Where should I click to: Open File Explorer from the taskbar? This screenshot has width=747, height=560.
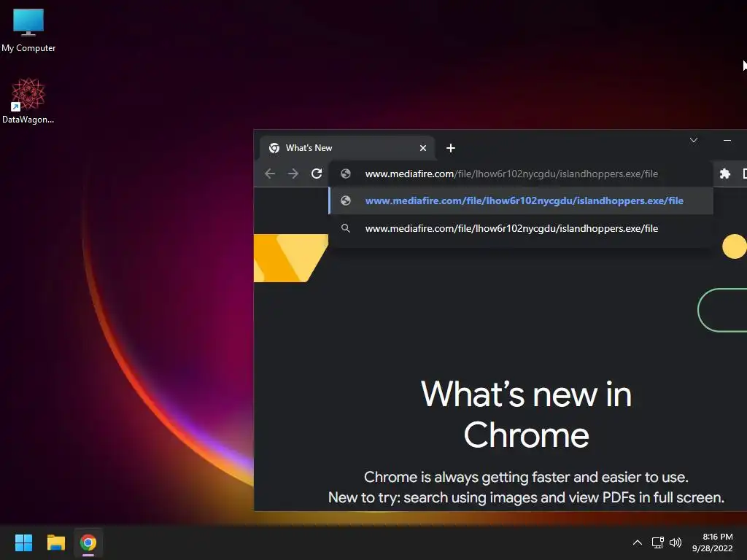pos(55,542)
